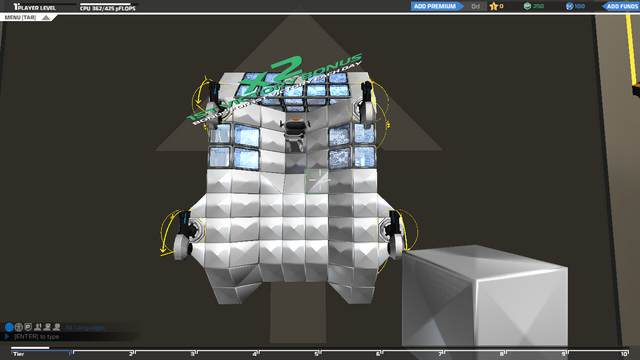Viewport: 640px width, 360px height.
Task: Select the P shield platoon chat icon
Action: point(28,327)
